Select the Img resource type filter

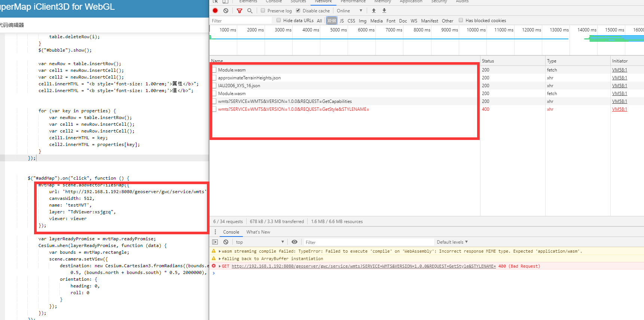pos(363,21)
